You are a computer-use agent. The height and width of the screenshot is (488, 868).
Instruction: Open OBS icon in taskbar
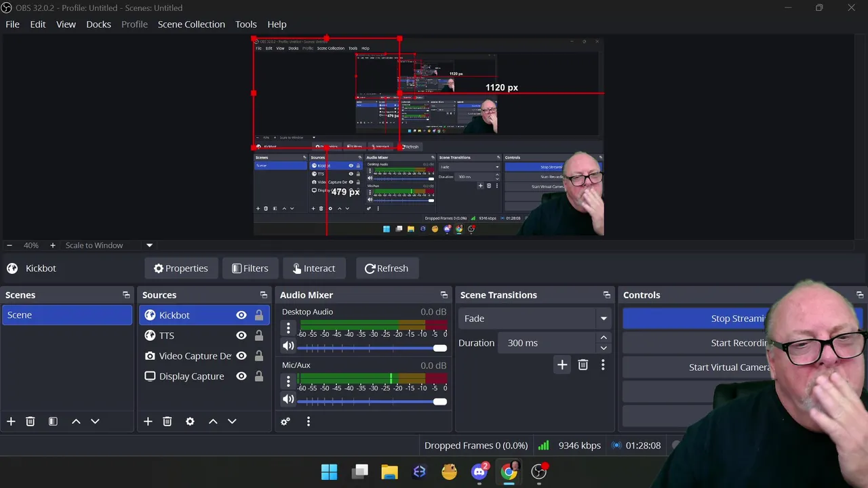pyautogui.click(x=539, y=472)
